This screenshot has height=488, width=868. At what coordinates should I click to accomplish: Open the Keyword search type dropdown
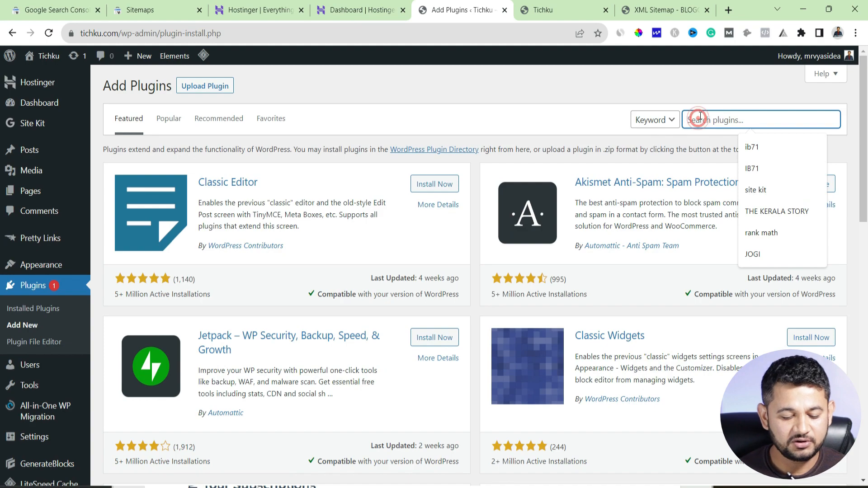(x=655, y=120)
